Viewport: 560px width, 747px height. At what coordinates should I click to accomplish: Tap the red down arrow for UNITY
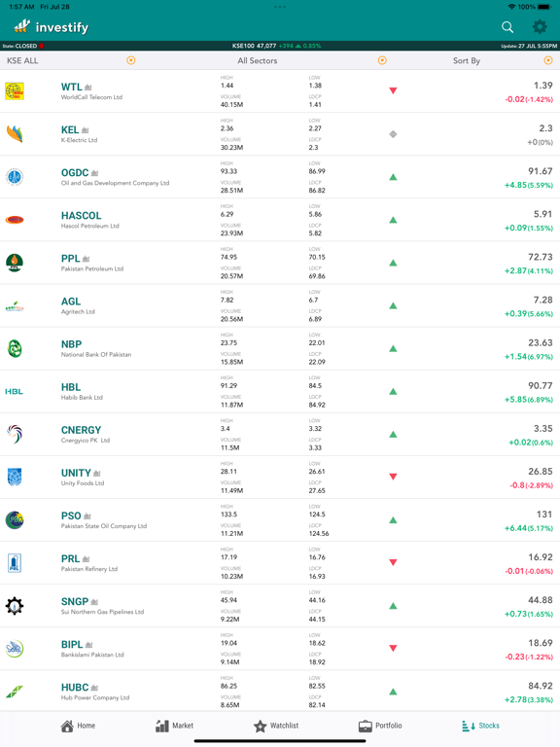pos(393,477)
